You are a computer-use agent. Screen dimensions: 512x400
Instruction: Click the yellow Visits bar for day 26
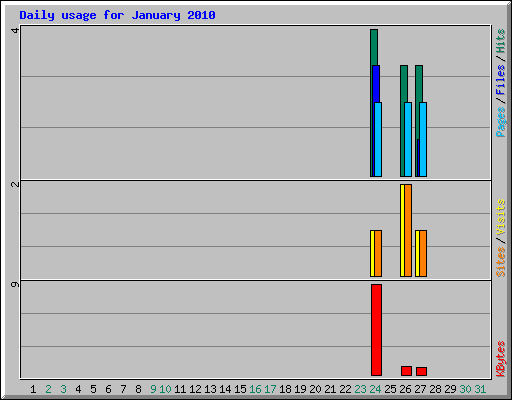click(x=402, y=230)
